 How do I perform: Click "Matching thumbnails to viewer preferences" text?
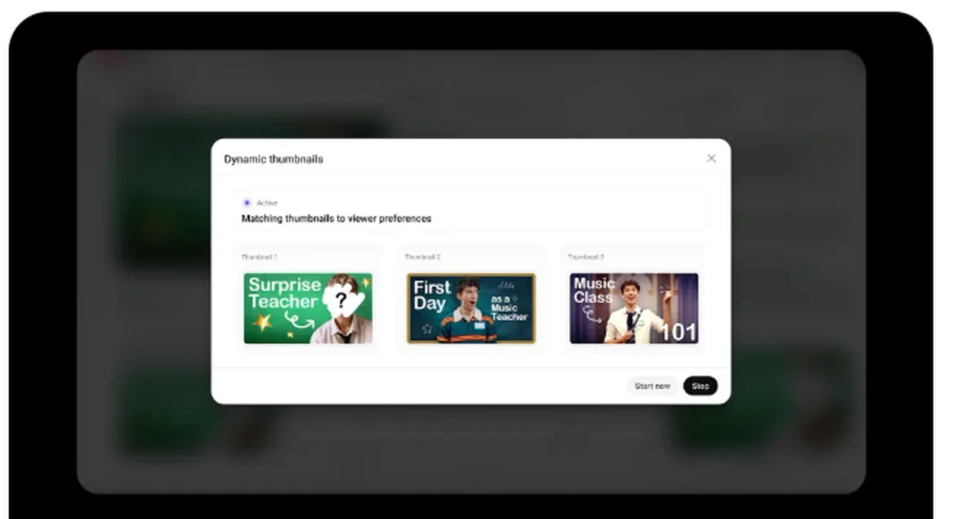coord(336,219)
